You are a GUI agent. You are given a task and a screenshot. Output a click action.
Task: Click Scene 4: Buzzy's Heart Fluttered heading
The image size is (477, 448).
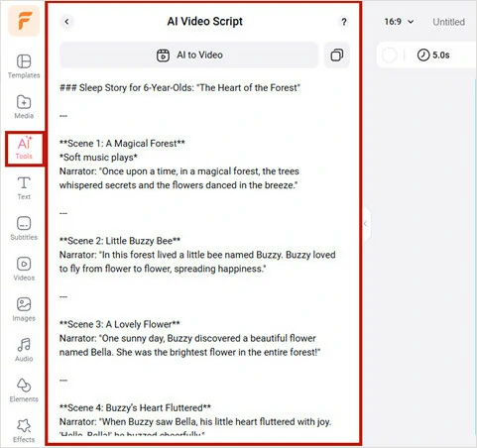[135, 407]
